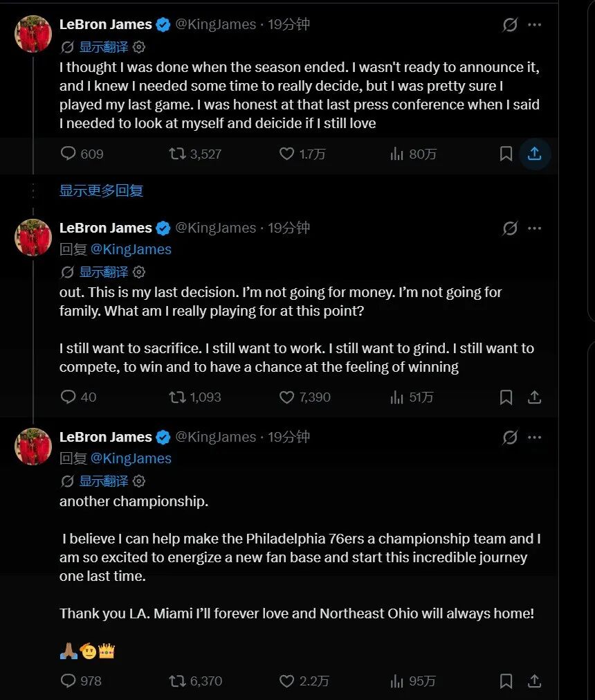The height and width of the screenshot is (700, 595).
Task: Show translation for the first tweet
Action: [x=104, y=47]
